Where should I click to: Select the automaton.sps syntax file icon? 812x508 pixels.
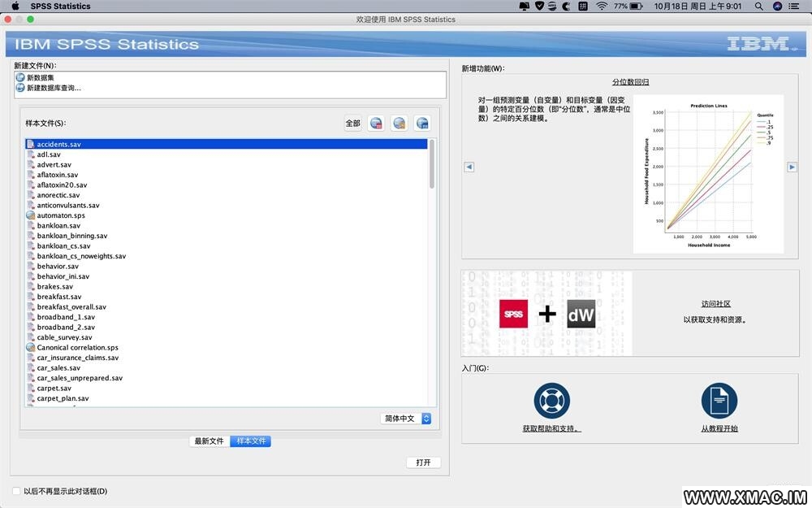click(31, 215)
